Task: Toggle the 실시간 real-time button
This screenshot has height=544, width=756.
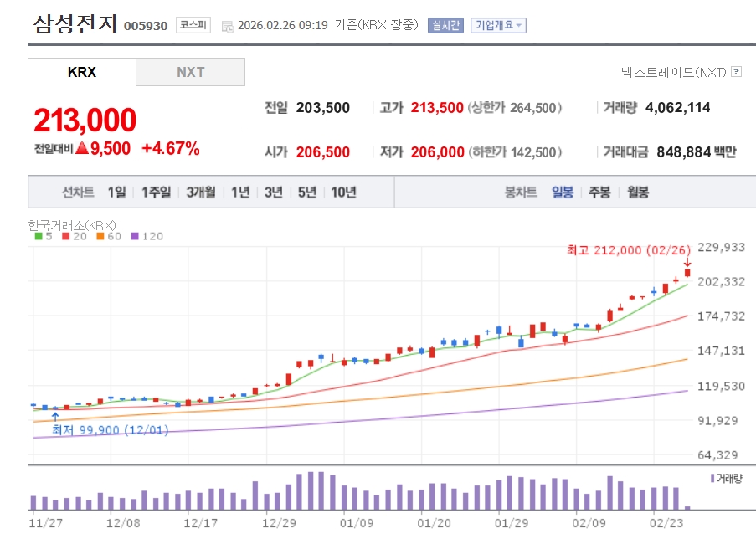Action: 445,25
